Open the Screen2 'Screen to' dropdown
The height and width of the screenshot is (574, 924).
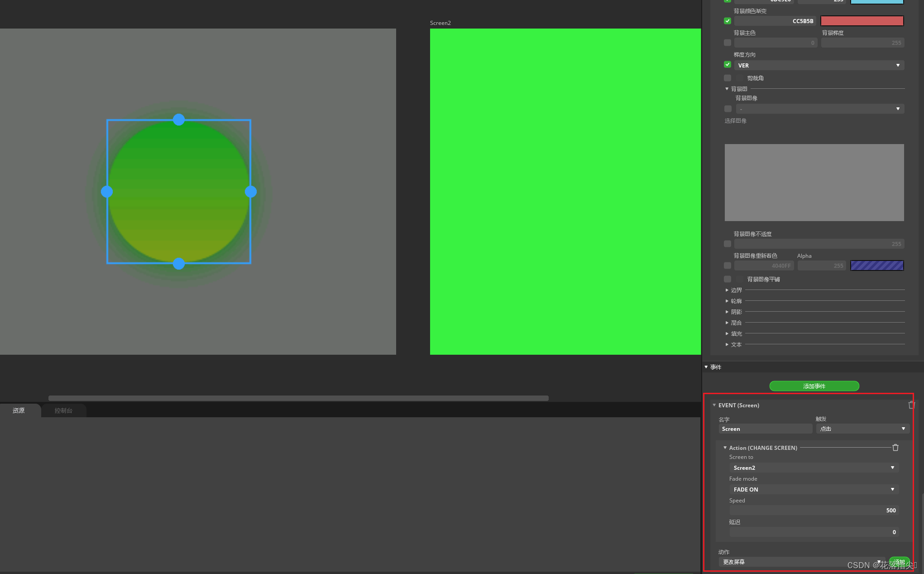tap(814, 468)
